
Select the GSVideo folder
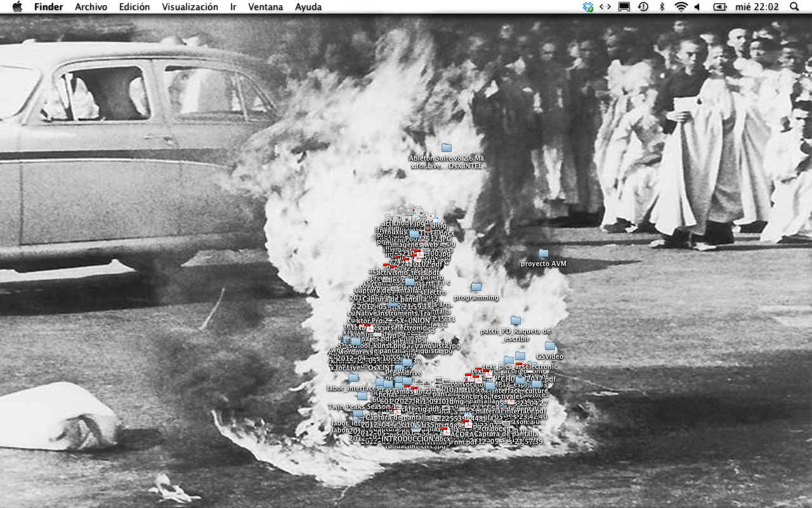[550, 347]
